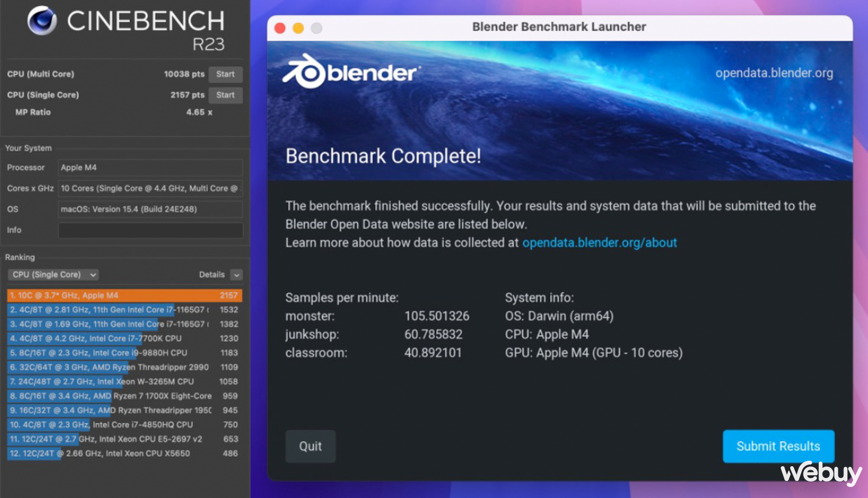The image size is (868, 498).
Task: Select ranking row 3 scoring 1382
Action: [x=125, y=324]
